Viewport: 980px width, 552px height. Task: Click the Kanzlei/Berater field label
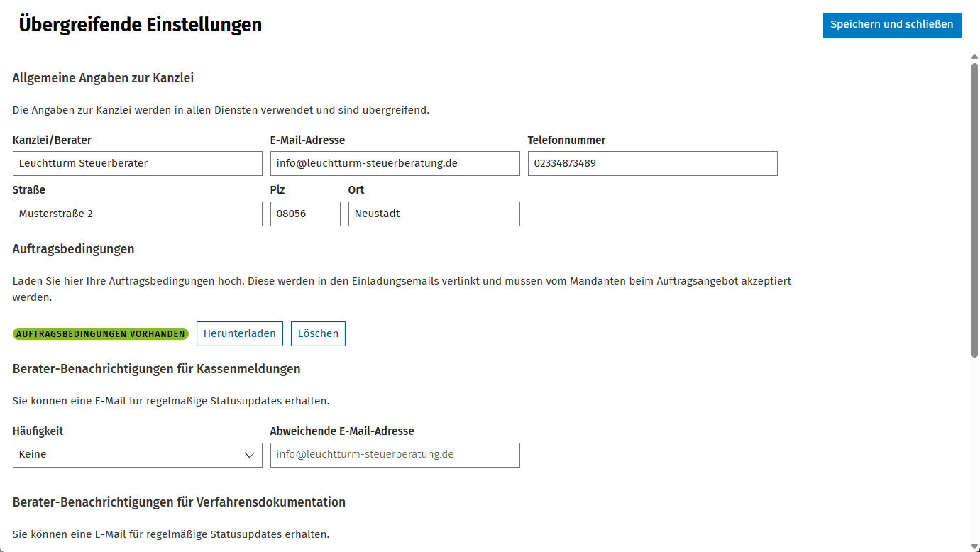[53, 140]
